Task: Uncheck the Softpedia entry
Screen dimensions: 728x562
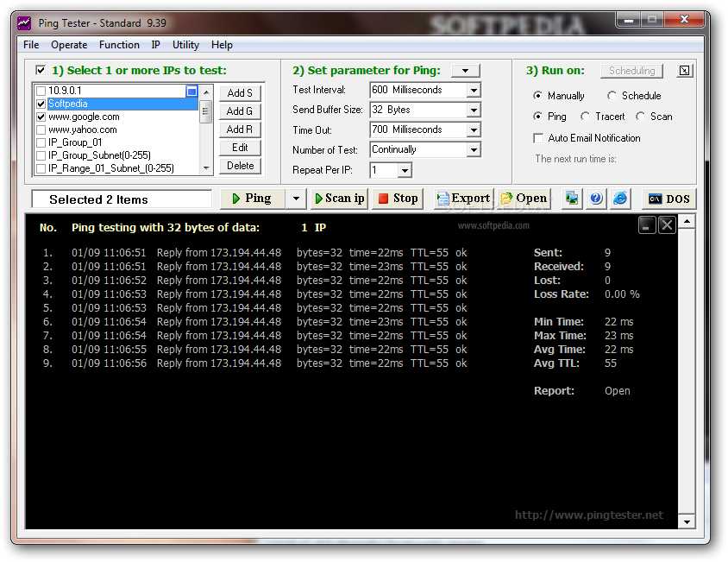Action: coord(41,104)
